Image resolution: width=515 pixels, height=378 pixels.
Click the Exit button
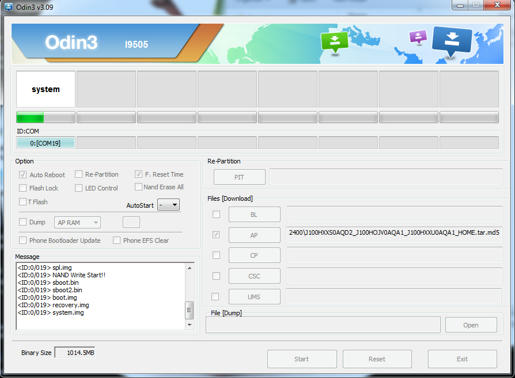[462, 359]
